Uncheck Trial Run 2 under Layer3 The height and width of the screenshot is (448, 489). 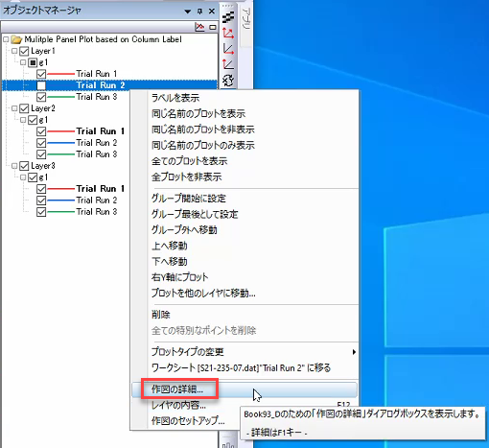pos(41,200)
